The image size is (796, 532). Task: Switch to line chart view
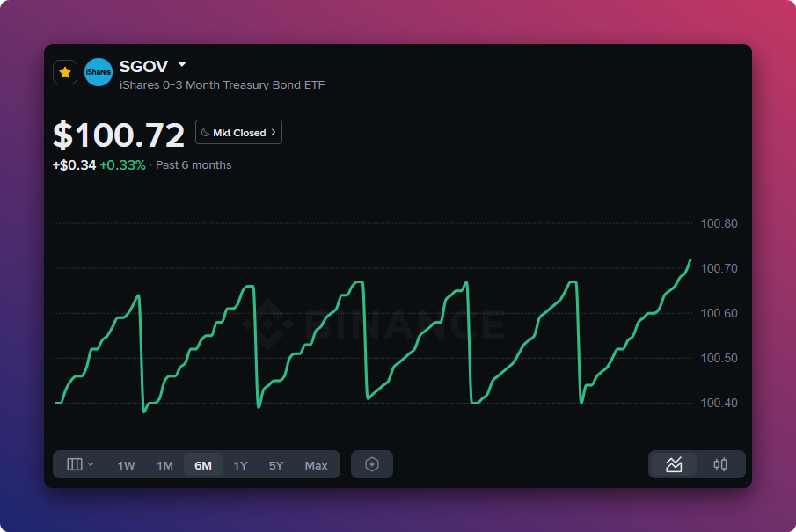click(x=674, y=464)
